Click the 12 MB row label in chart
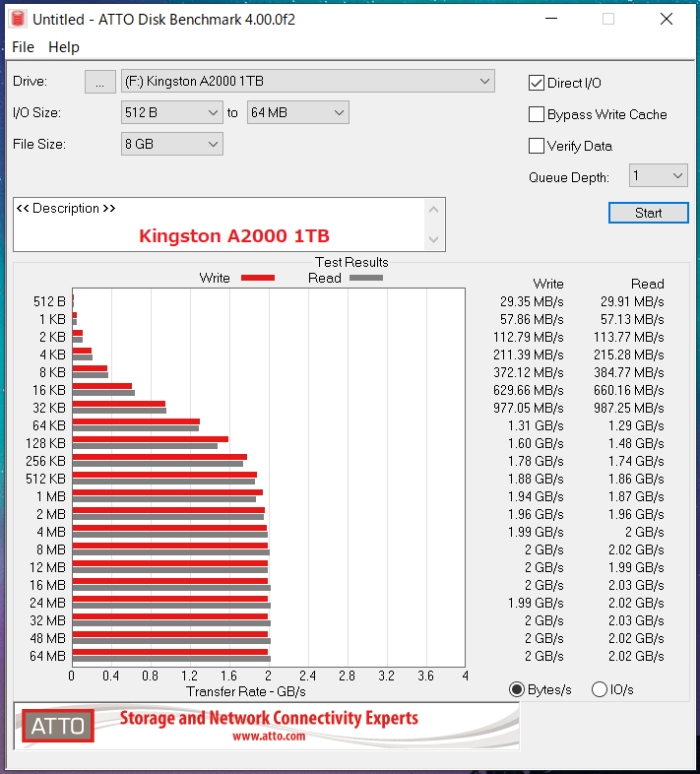Image resolution: width=700 pixels, height=774 pixels. (x=47, y=567)
